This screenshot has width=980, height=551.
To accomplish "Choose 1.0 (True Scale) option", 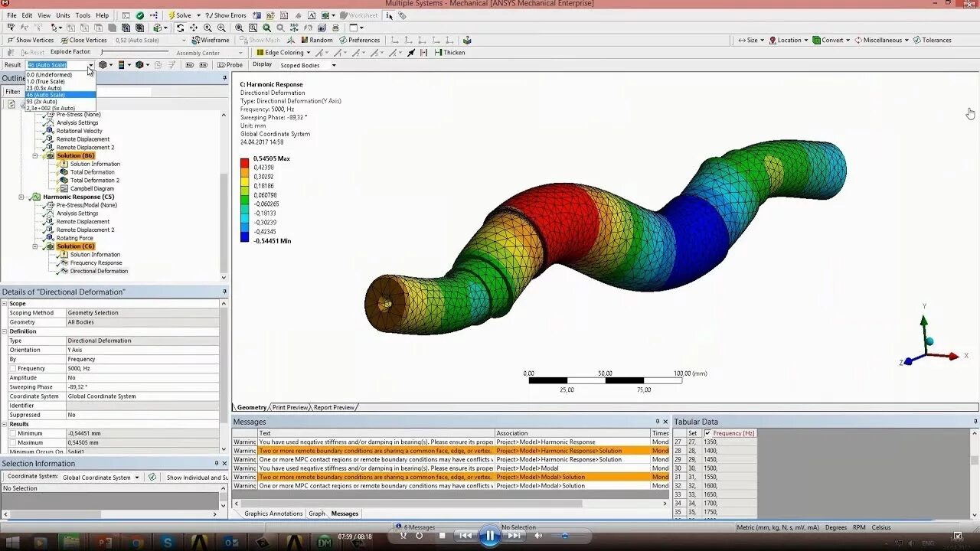I will click(x=60, y=81).
